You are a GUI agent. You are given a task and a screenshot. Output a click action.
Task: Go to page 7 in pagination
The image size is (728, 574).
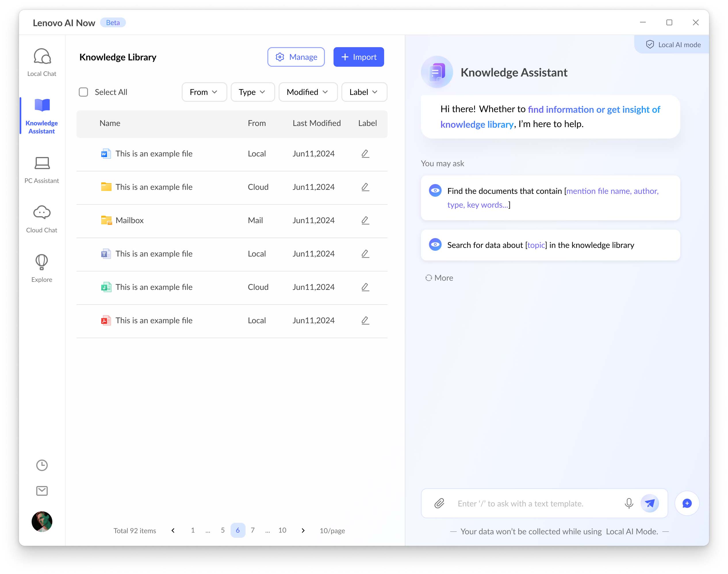coord(253,530)
